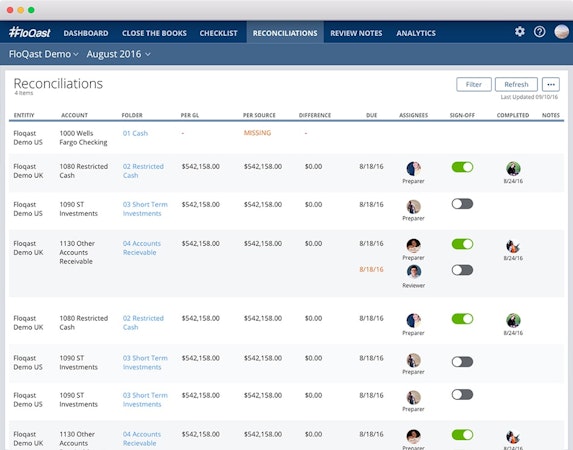
Task: Click completed-by avatar in first 1130 Other Accounts row
Action: (x=513, y=246)
